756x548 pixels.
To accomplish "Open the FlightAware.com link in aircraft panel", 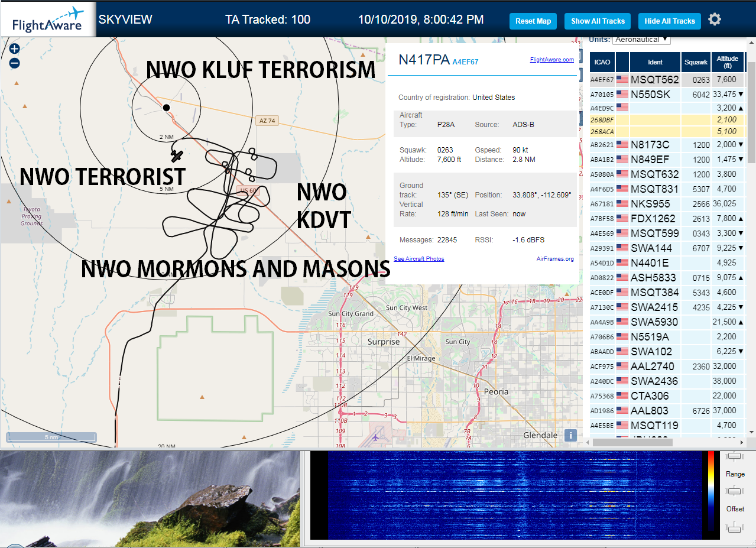I will (x=551, y=60).
